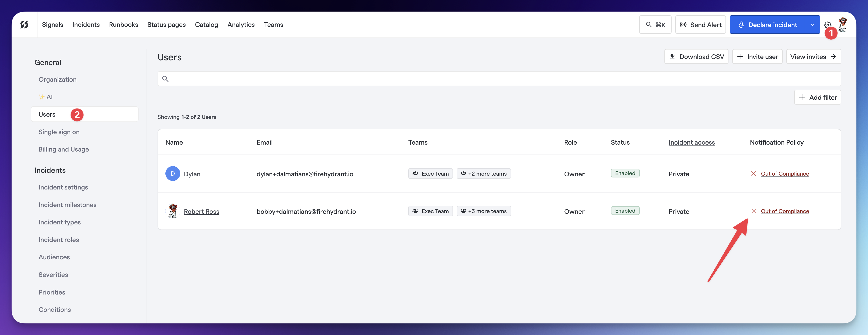Open Incident roles
The height and width of the screenshot is (335, 868).
[x=59, y=240]
